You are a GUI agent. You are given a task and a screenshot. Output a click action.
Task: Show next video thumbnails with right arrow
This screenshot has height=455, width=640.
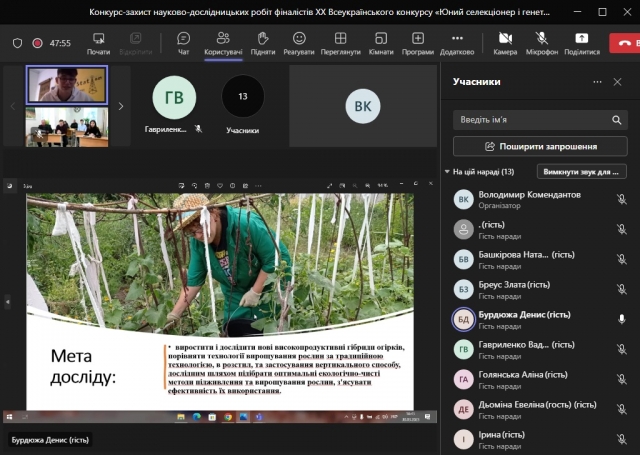(x=121, y=106)
